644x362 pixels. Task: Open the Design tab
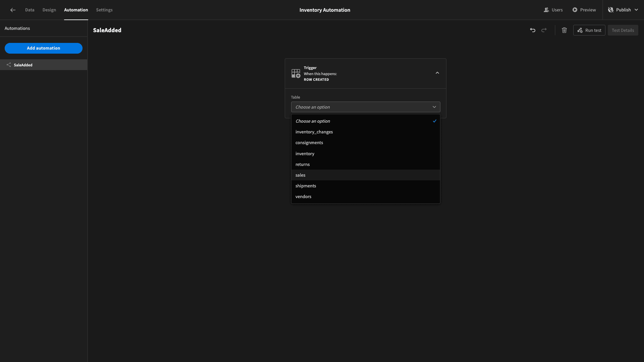[49, 10]
